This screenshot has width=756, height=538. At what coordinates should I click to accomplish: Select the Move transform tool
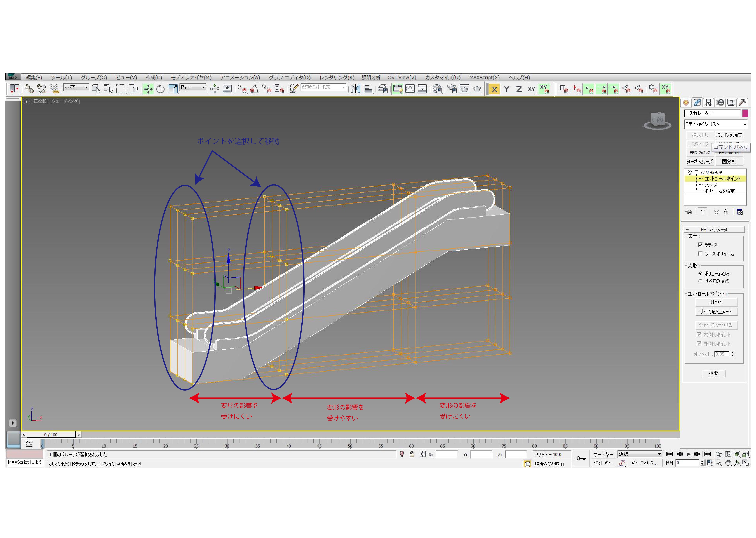(148, 89)
